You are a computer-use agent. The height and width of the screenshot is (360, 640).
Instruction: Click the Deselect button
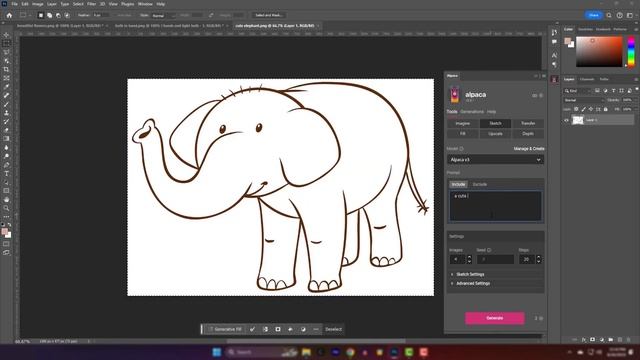[x=333, y=329]
